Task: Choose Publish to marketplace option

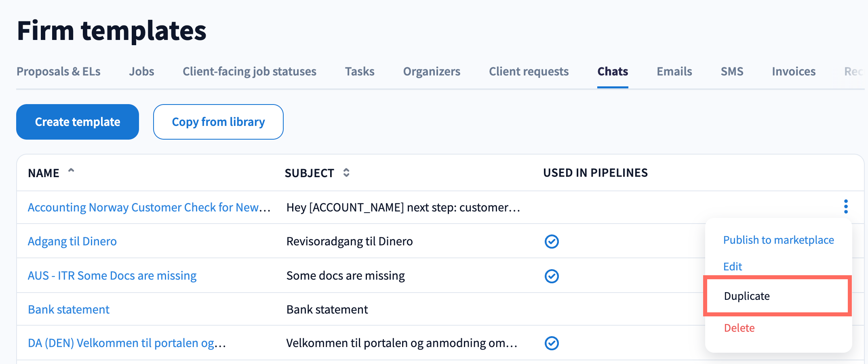Action: [778, 240]
